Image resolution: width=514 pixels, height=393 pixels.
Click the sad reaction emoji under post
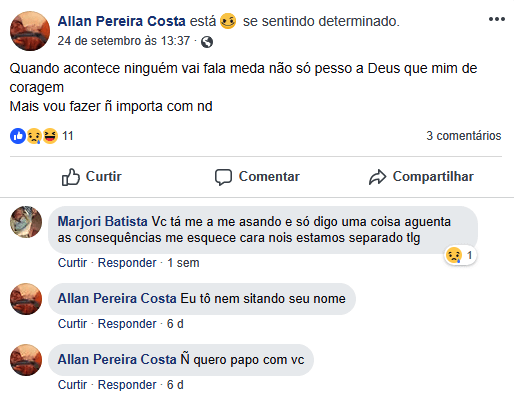coord(34,136)
